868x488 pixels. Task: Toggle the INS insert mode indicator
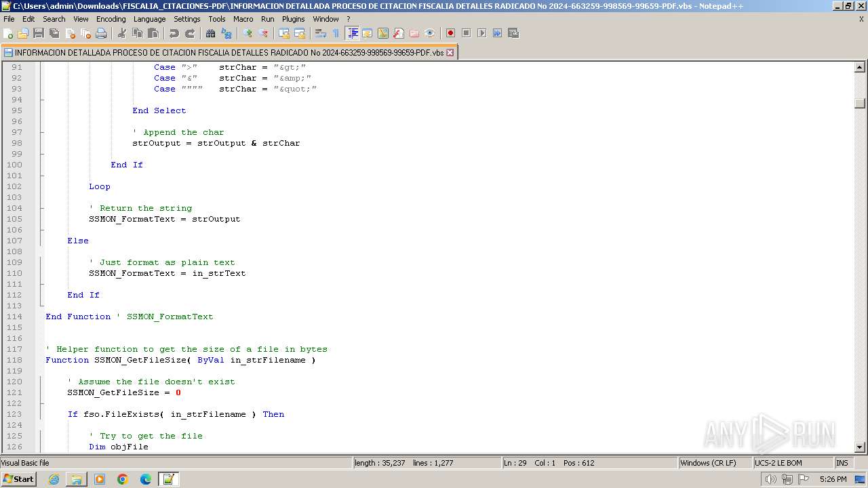click(x=842, y=463)
